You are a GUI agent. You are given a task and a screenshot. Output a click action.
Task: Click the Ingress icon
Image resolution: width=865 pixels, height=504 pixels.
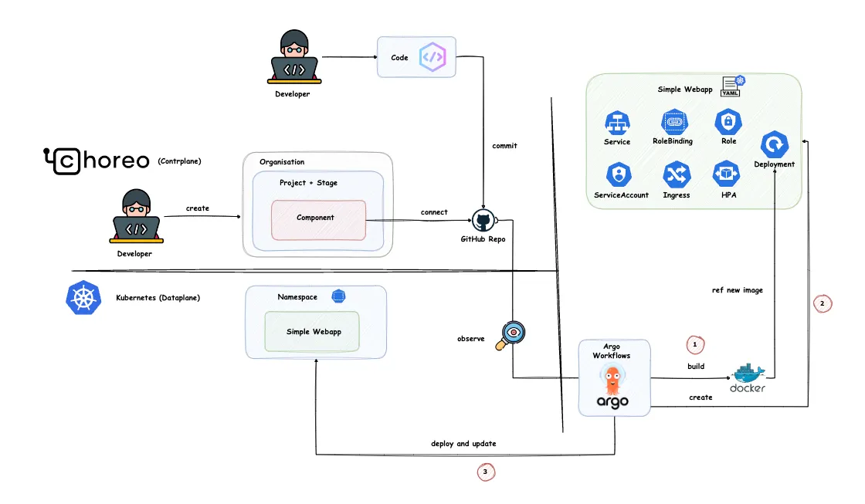(x=677, y=174)
